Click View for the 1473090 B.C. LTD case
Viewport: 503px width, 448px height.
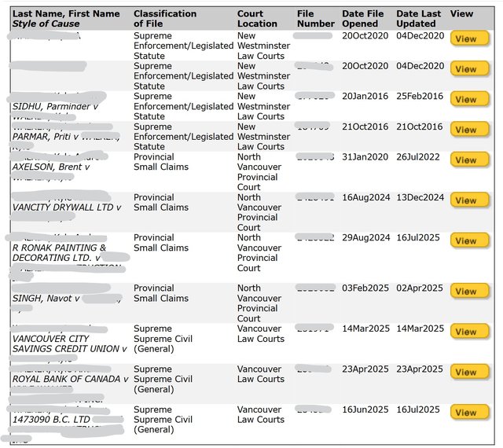pos(470,413)
